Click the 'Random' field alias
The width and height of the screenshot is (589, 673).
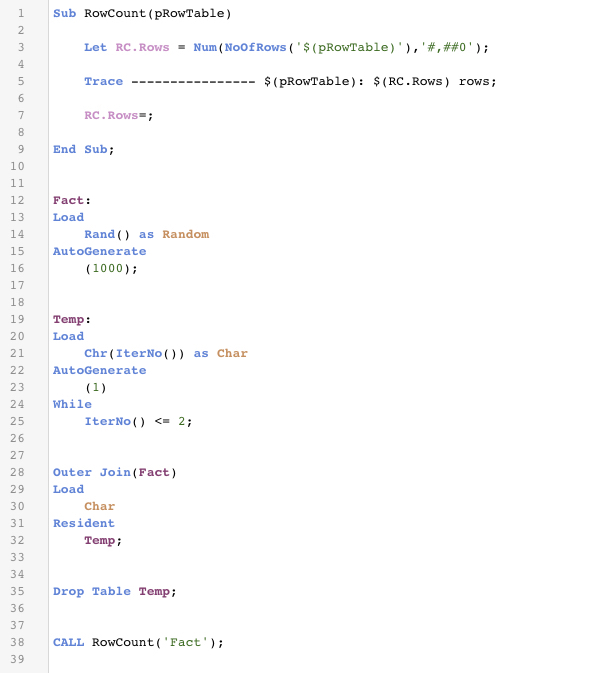(185, 234)
